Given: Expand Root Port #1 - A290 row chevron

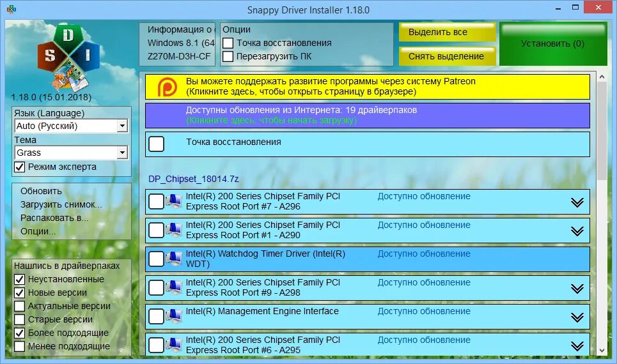Looking at the screenshot, I should point(577,231).
